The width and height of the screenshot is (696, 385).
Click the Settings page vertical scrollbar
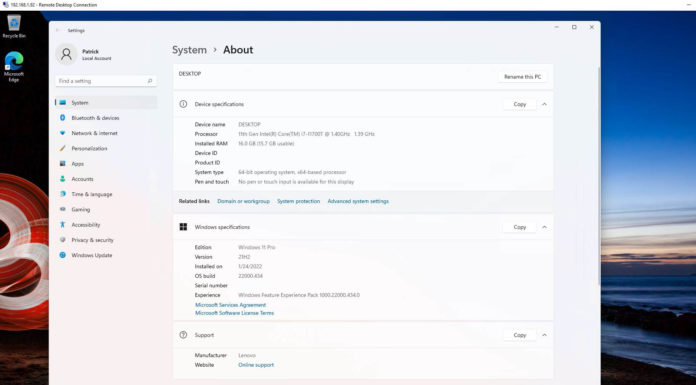[x=599, y=175]
